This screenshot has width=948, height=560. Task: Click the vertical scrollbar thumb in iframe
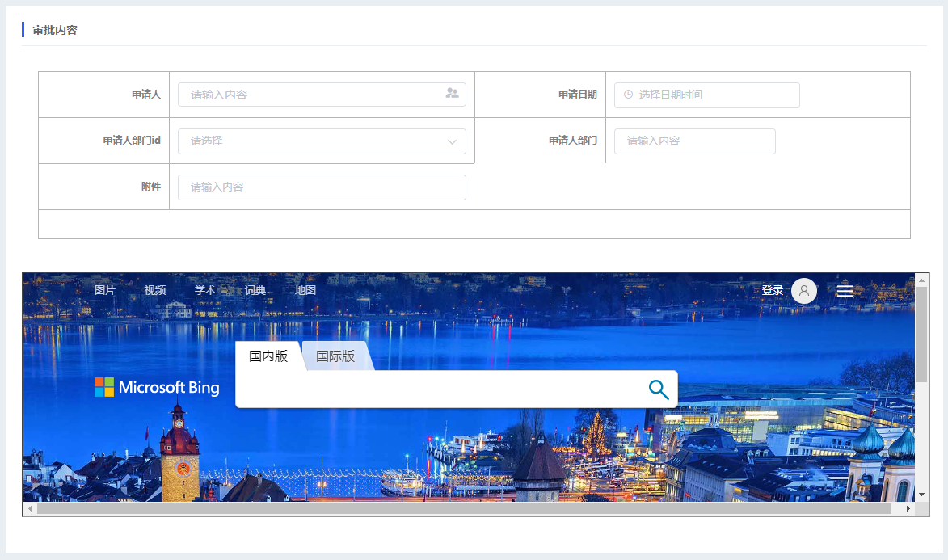coord(921,335)
